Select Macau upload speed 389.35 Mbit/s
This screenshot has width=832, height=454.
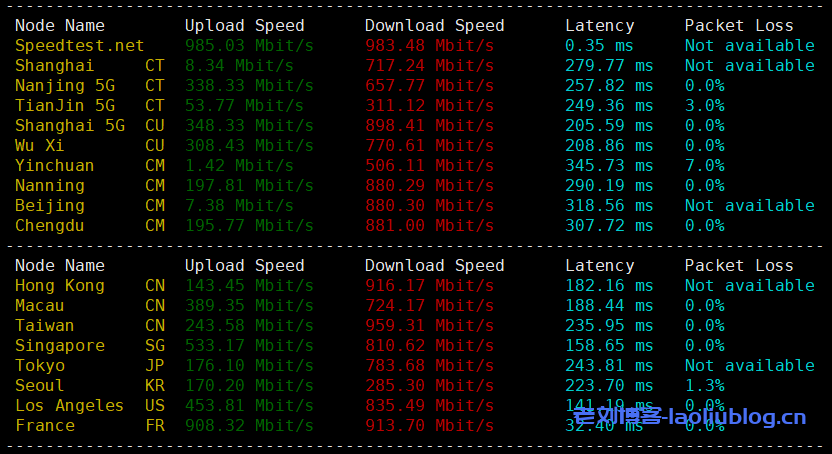coord(249,306)
